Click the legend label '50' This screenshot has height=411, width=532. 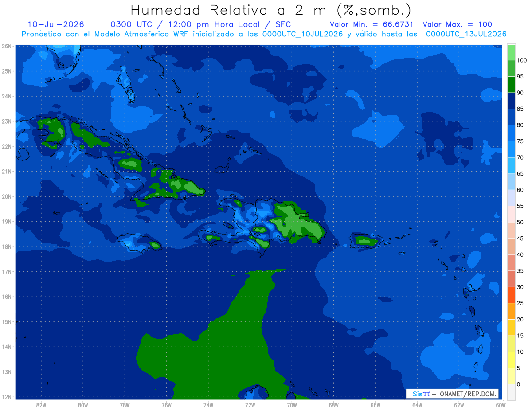tap(520, 222)
